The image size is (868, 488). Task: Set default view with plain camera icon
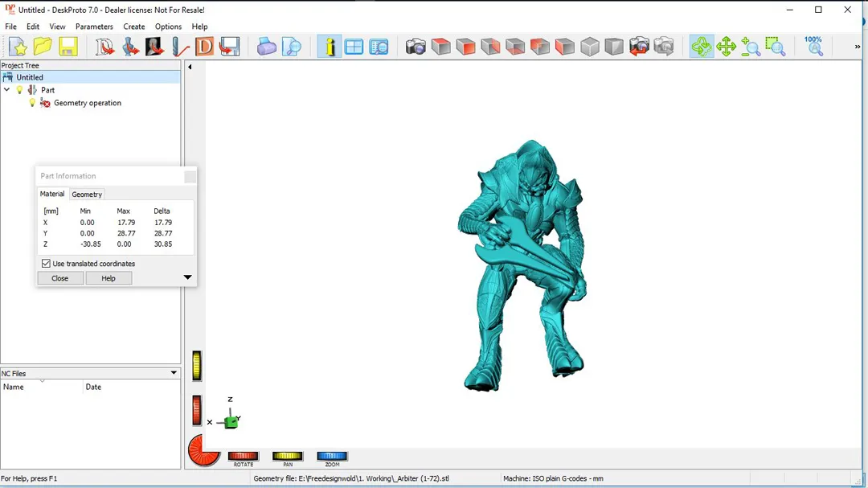(416, 47)
